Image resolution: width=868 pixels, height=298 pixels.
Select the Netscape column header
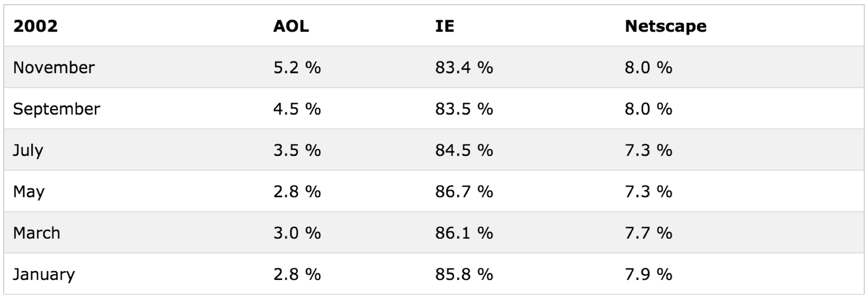point(665,26)
